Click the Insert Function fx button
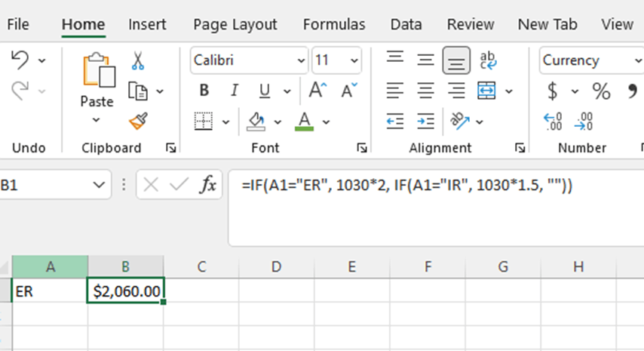 [x=208, y=184]
